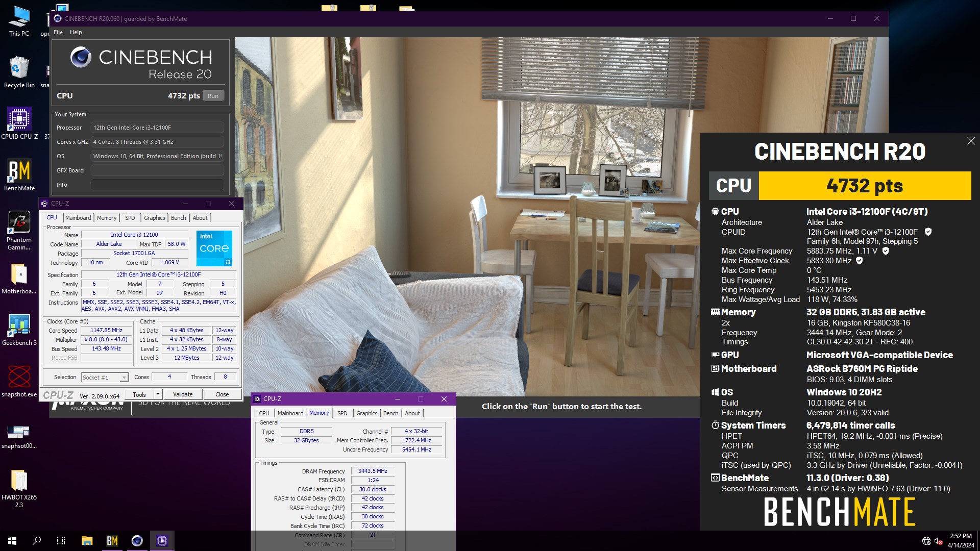Switch to Bench tab in upper CPU-Z
The height and width of the screenshot is (551, 980).
pyautogui.click(x=178, y=218)
